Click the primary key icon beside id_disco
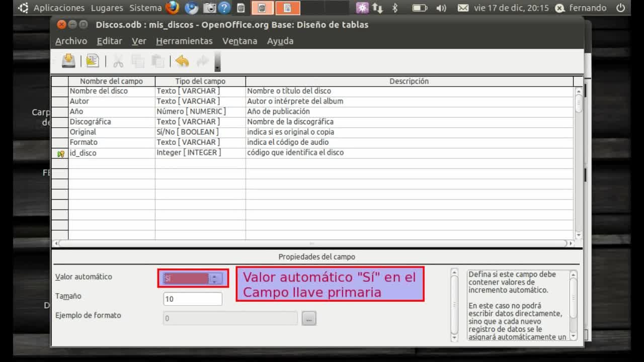This screenshot has height=362, width=644. 61,153
